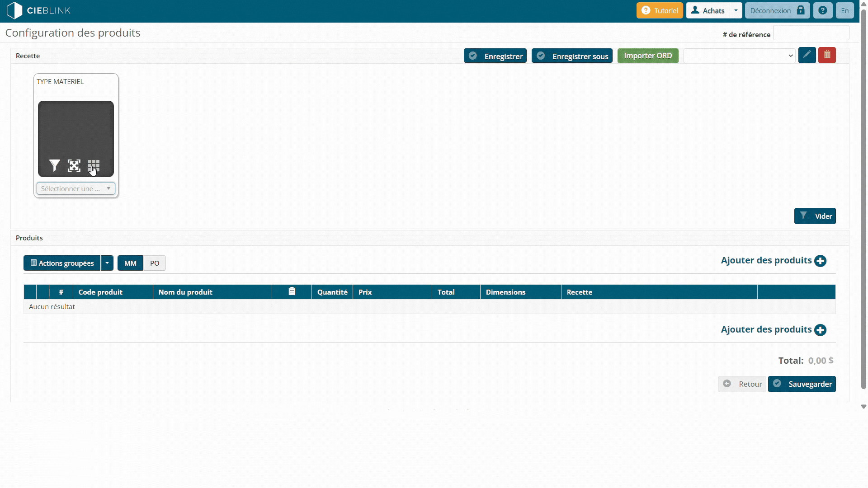This screenshot has height=488, width=868.
Task: Open the Sélectionner une dropdown
Action: 76,188
